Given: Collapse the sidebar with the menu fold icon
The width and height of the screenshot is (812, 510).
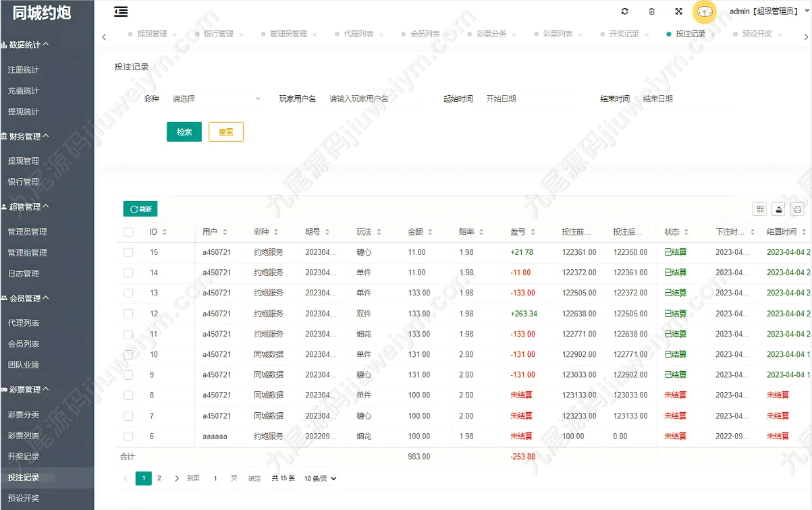Looking at the screenshot, I should [121, 11].
